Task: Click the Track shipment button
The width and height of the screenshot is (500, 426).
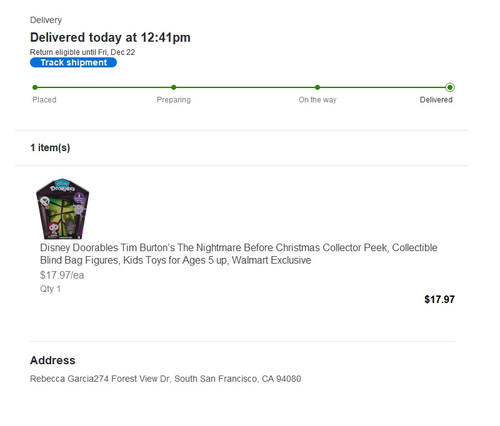Action: [x=73, y=62]
